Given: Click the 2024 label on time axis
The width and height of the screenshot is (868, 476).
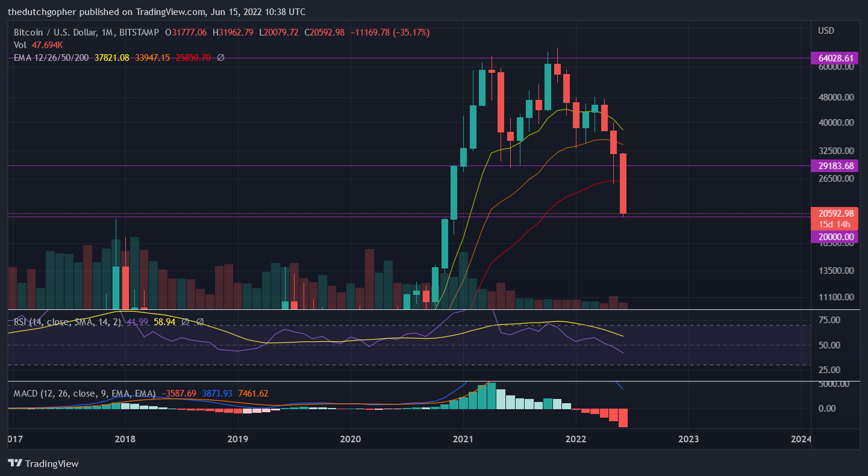Looking at the screenshot, I should click(x=801, y=439).
